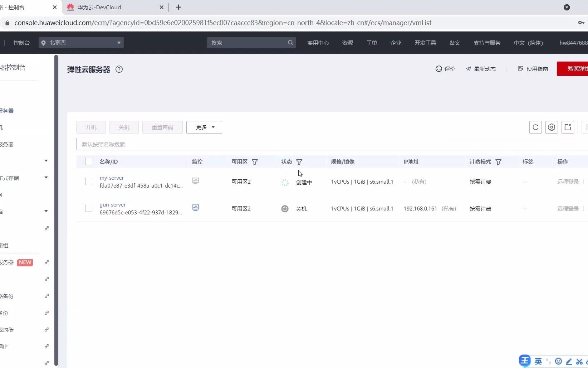Click link icon beside 载均衡 sidebar item
The height and width of the screenshot is (368, 588).
pyautogui.click(x=47, y=330)
